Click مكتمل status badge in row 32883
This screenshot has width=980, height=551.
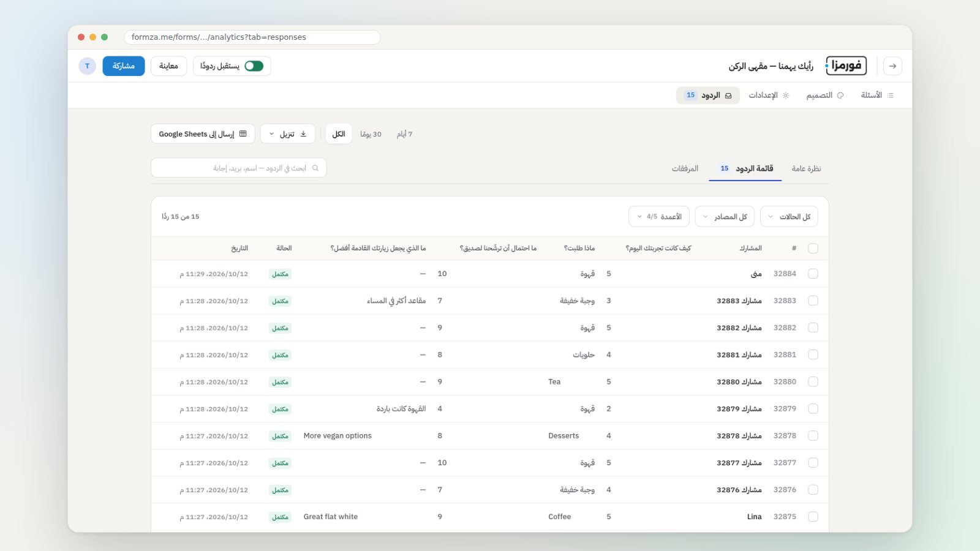coord(280,301)
